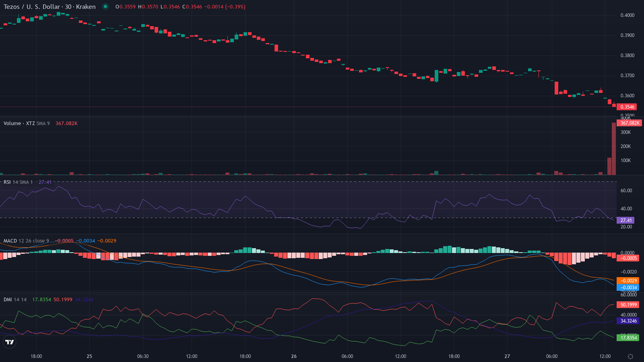Screen dimensions: 644x362
Task: Click the 27.41 value in the RSI legend
Action: [46, 182]
